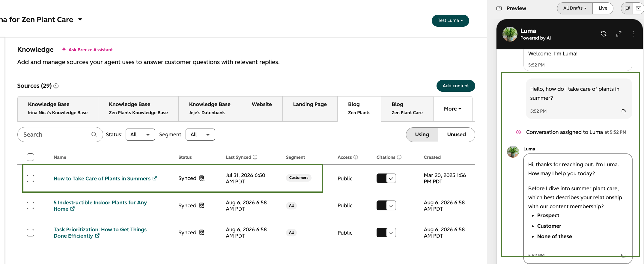This screenshot has width=644, height=264.
Task: Click external link icon beside Task Prioritization
Action: click(x=97, y=236)
